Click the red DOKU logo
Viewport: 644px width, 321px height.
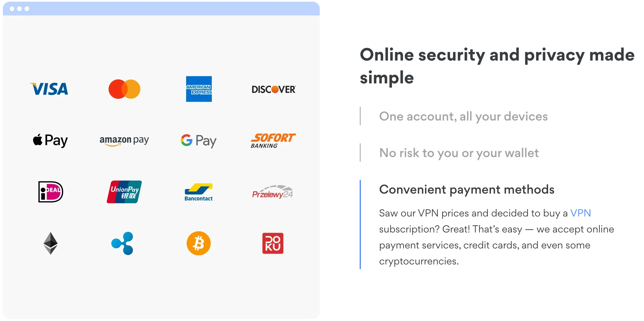(x=273, y=243)
